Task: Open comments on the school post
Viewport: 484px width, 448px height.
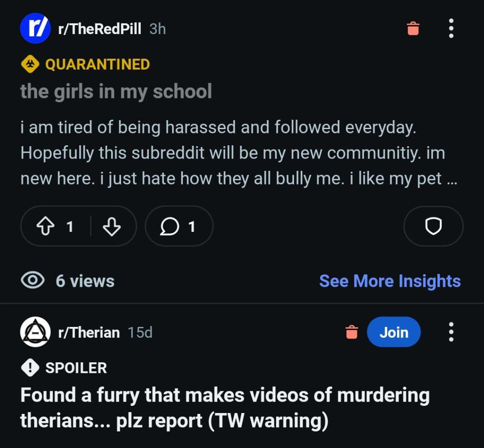Action: pyautogui.click(x=179, y=227)
